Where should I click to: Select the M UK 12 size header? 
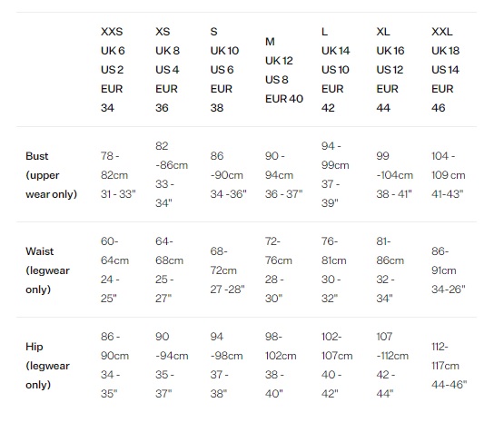284,70
